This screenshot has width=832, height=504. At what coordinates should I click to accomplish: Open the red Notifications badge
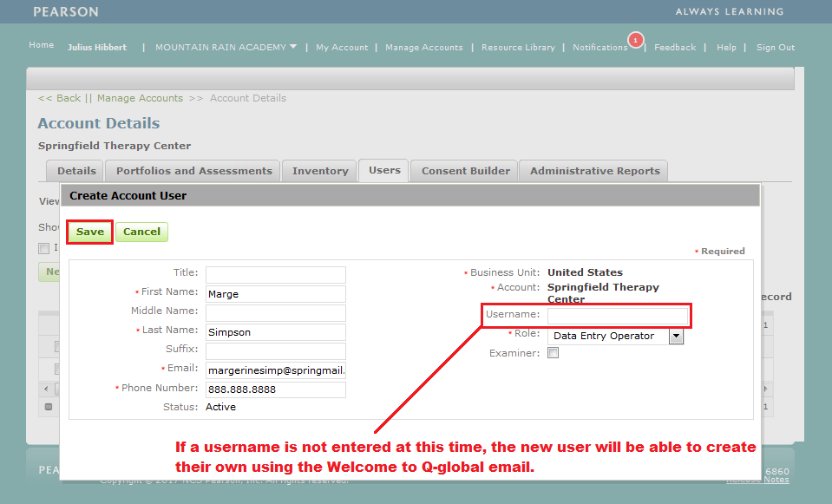[634, 41]
